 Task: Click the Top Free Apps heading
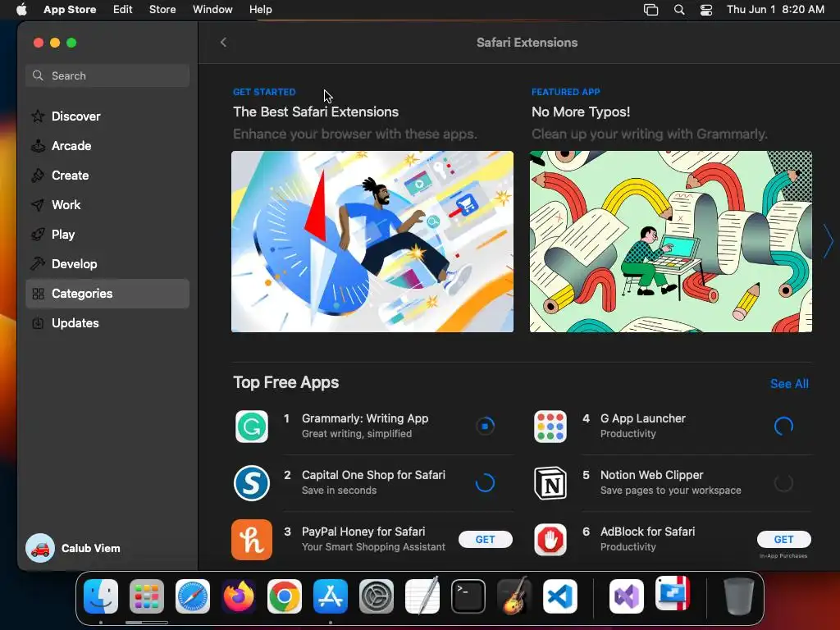(286, 382)
